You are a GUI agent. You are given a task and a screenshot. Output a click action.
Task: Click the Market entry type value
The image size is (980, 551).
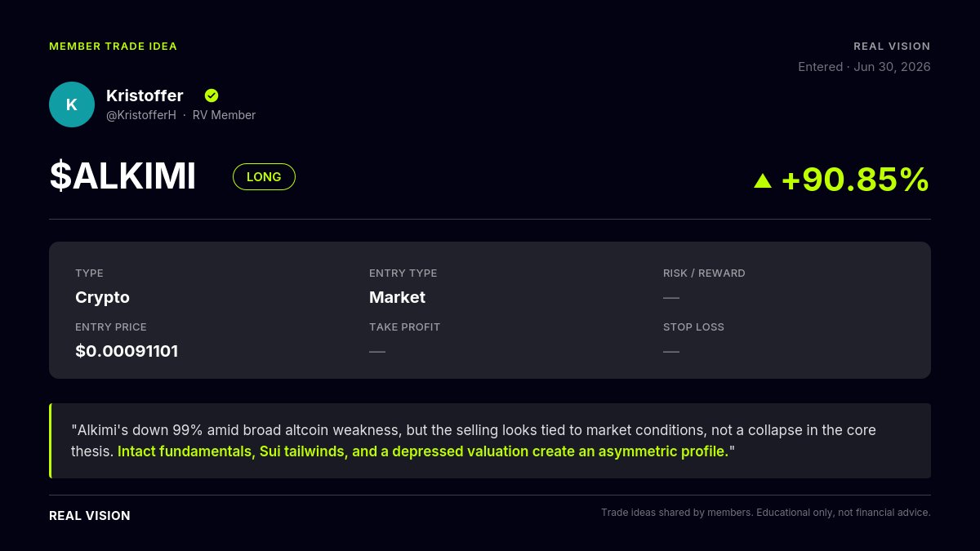click(397, 298)
